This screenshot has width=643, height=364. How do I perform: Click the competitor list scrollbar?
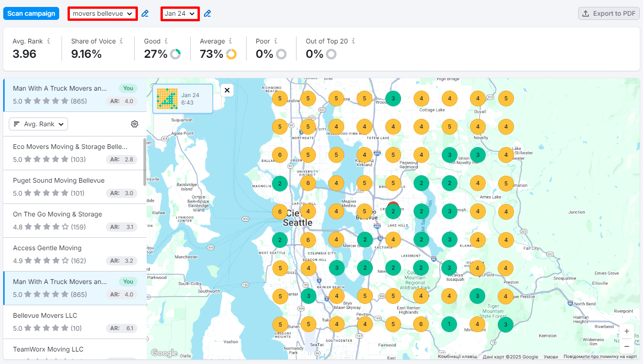point(145,162)
